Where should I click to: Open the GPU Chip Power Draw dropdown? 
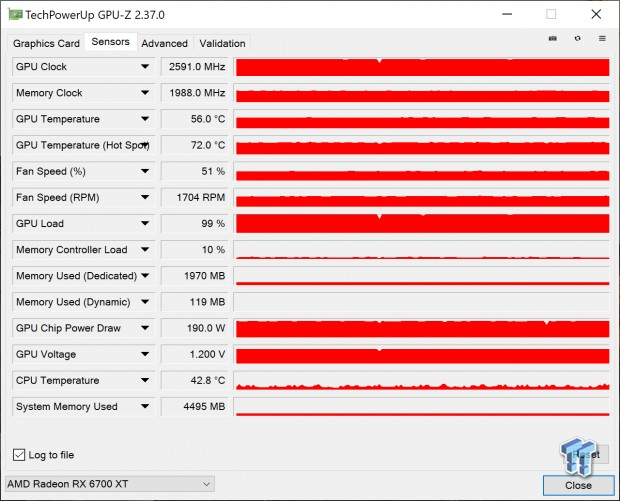click(x=145, y=328)
